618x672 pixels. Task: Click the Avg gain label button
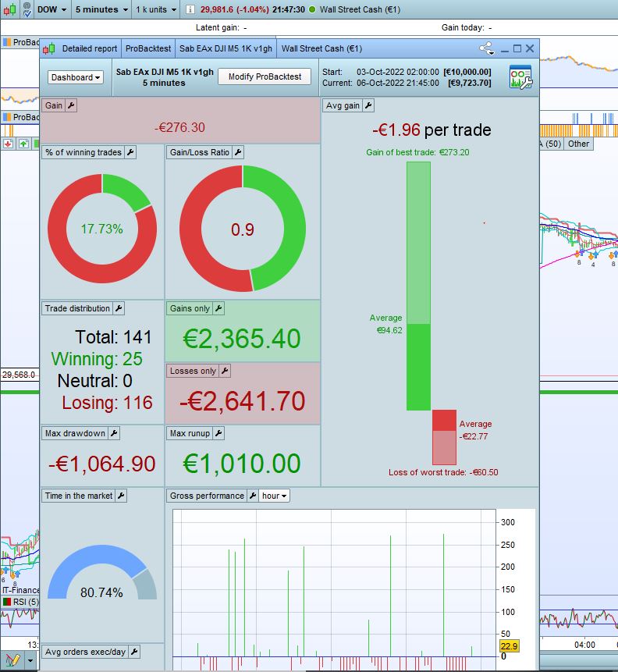(343, 105)
